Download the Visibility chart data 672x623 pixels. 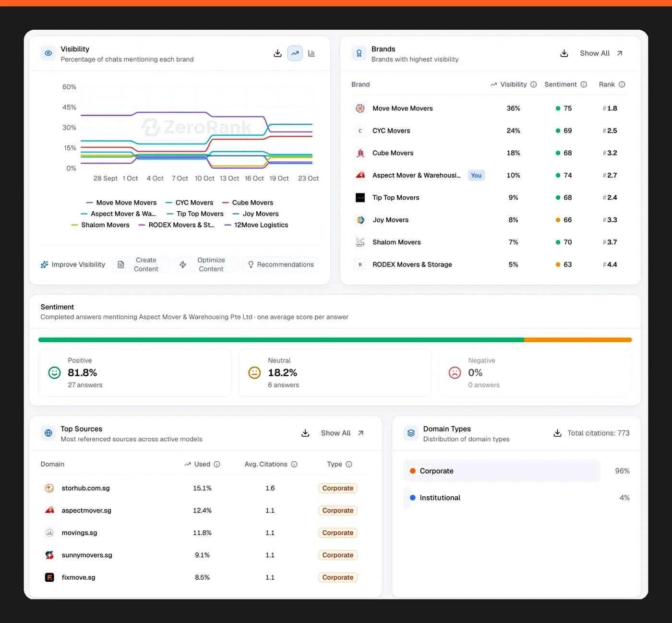coord(277,53)
